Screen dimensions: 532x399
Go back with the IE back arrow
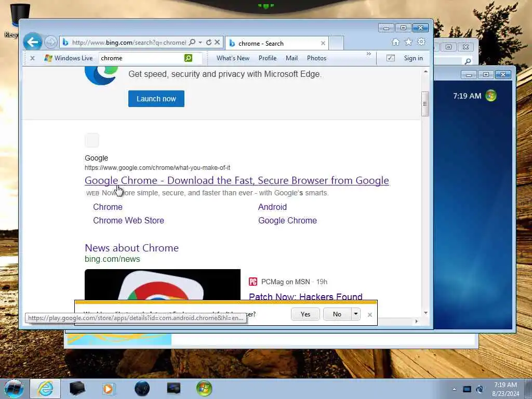point(33,43)
